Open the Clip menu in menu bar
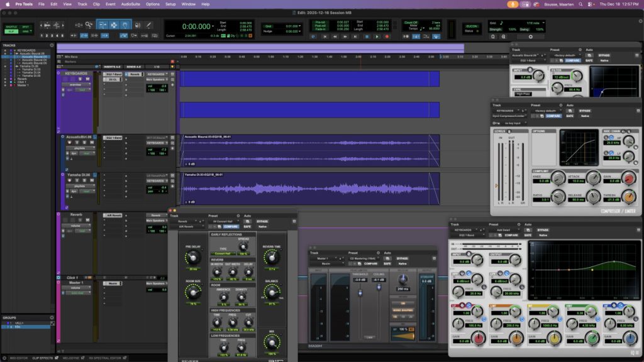Viewport: 644px width, 362px height. tap(97, 4)
